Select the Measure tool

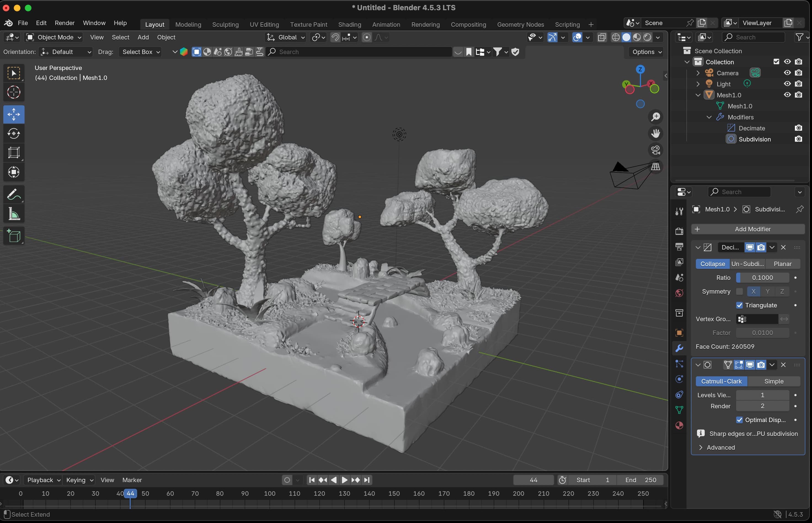point(14,214)
